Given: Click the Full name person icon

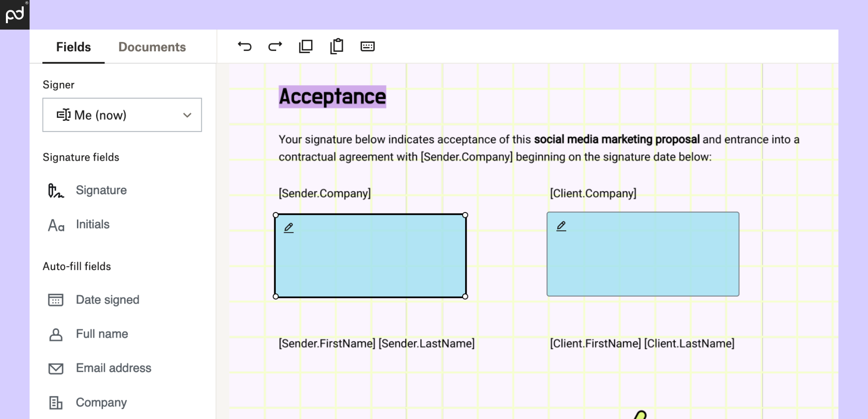Looking at the screenshot, I should point(56,335).
